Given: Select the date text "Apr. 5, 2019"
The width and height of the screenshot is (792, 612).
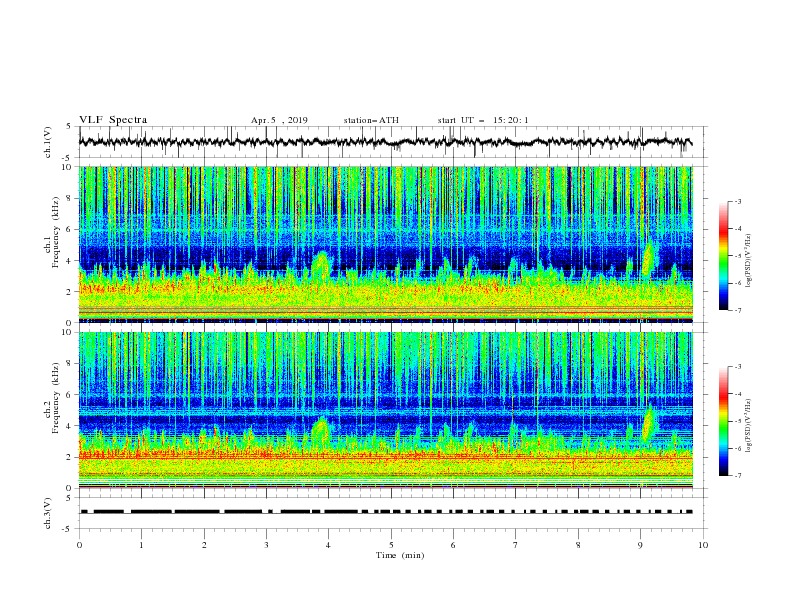Looking at the screenshot, I should 279,120.
